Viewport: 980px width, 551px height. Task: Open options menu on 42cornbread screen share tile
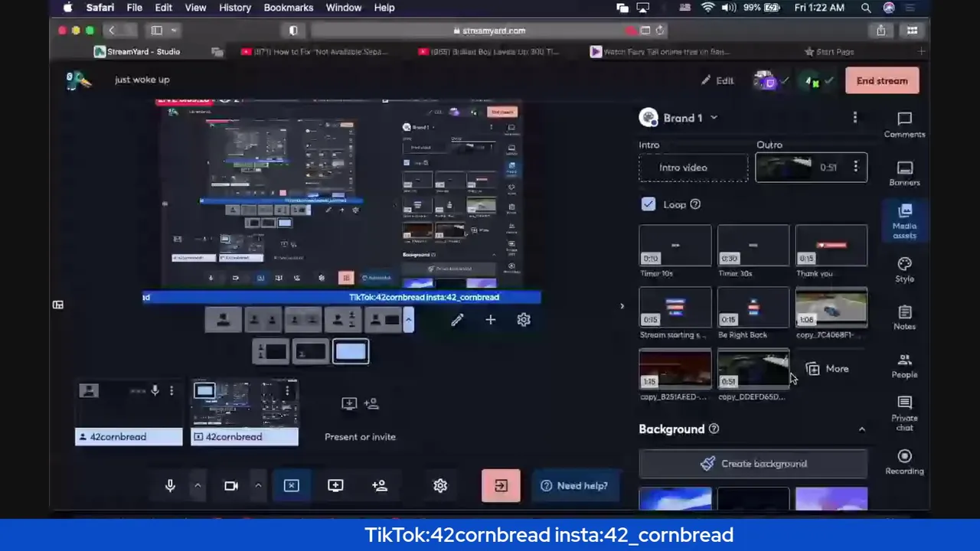pyautogui.click(x=287, y=390)
